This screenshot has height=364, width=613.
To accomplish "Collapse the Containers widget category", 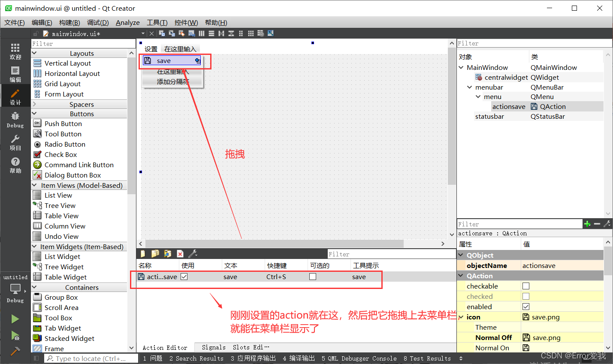I will point(35,287).
